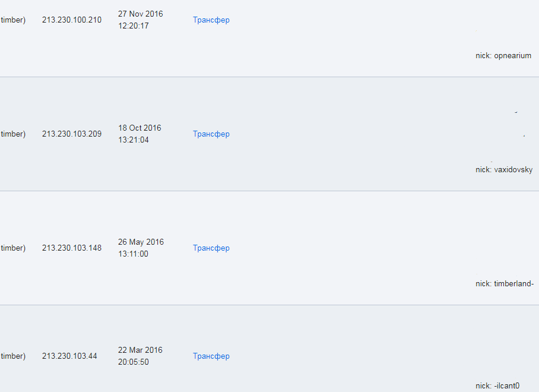Click the nick: -ilcant0 text
Viewport: 539px width, 392px height.
click(x=497, y=386)
